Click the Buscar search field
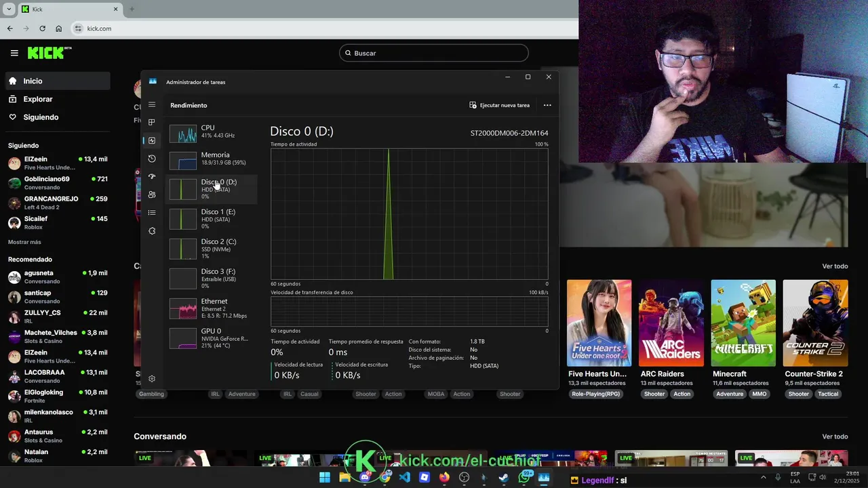Viewport: 868px width, 488px height. click(x=434, y=53)
